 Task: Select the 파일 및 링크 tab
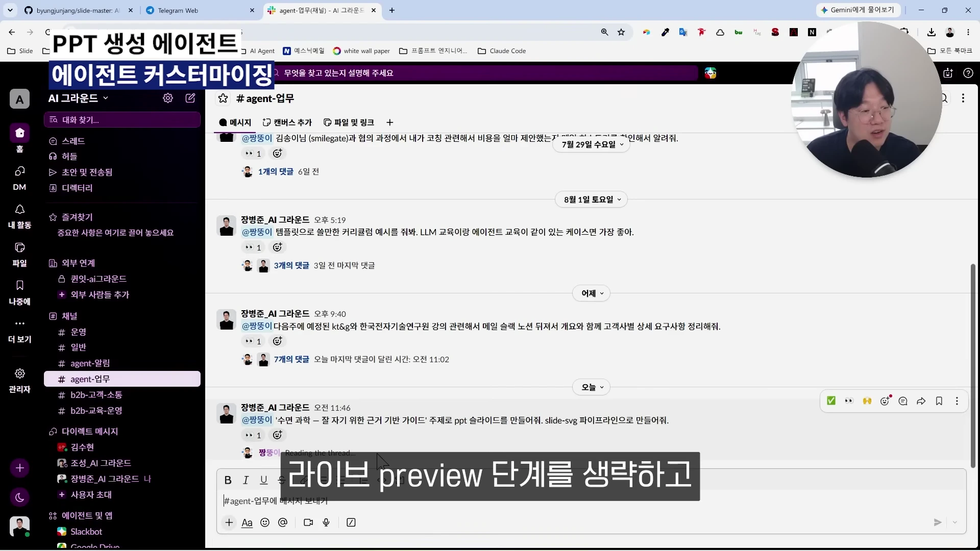tap(349, 122)
